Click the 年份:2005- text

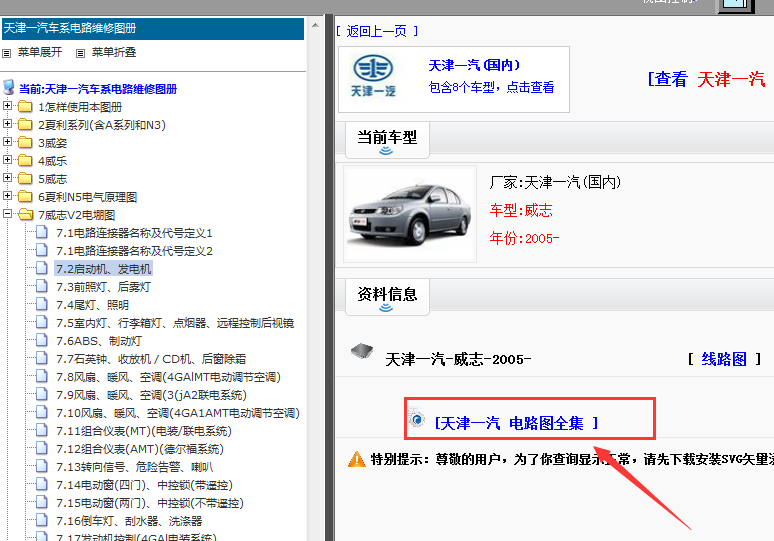coord(524,238)
